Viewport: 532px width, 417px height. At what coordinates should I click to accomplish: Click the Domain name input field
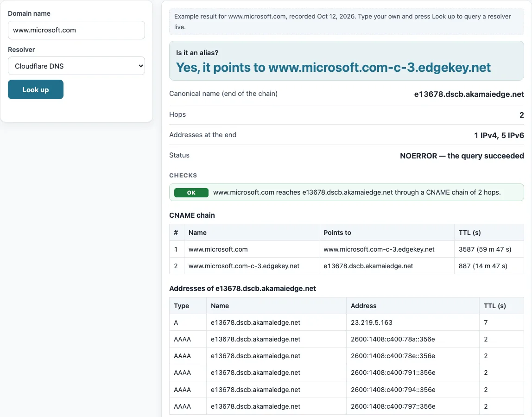pyautogui.click(x=76, y=30)
